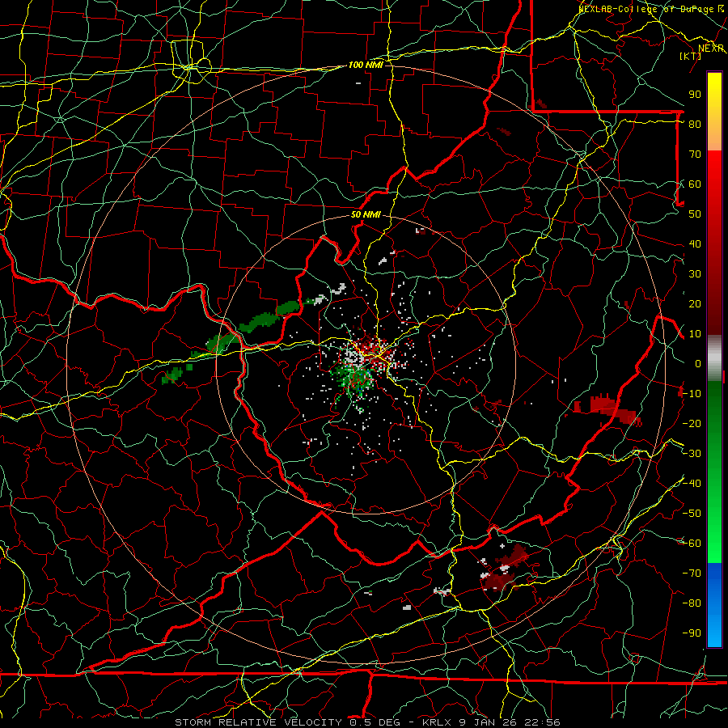Click the 50 value on velocity scale
The width and height of the screenshot is (728, 728).
695,214
